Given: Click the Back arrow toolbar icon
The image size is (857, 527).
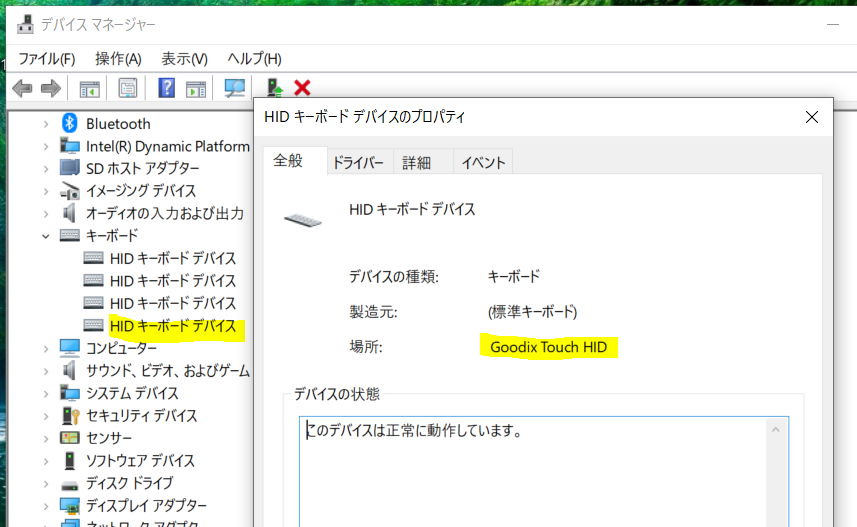Looking at the screenshot, I should click(x=22, y=88).
